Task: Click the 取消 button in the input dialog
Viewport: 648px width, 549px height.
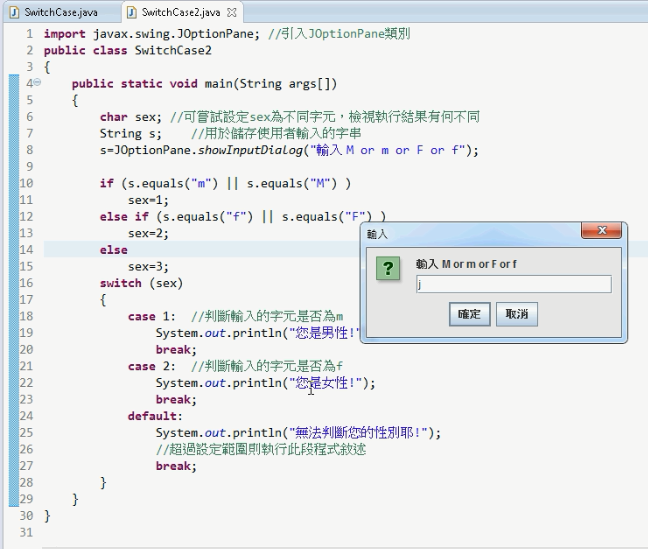Action: click(517, 314)
